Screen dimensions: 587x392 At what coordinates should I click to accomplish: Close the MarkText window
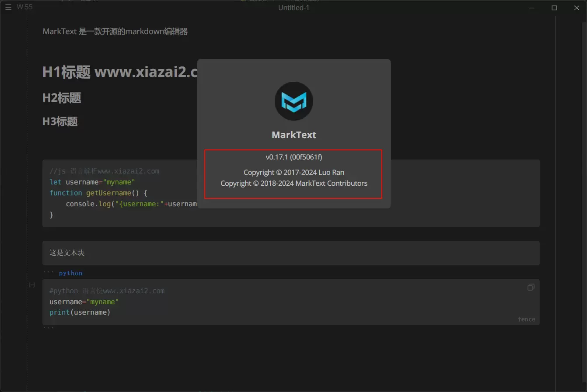point(577,8)
